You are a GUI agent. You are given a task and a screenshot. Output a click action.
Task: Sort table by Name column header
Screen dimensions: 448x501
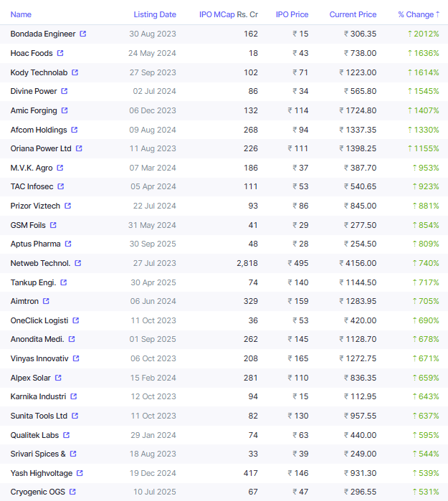point(21,14)
